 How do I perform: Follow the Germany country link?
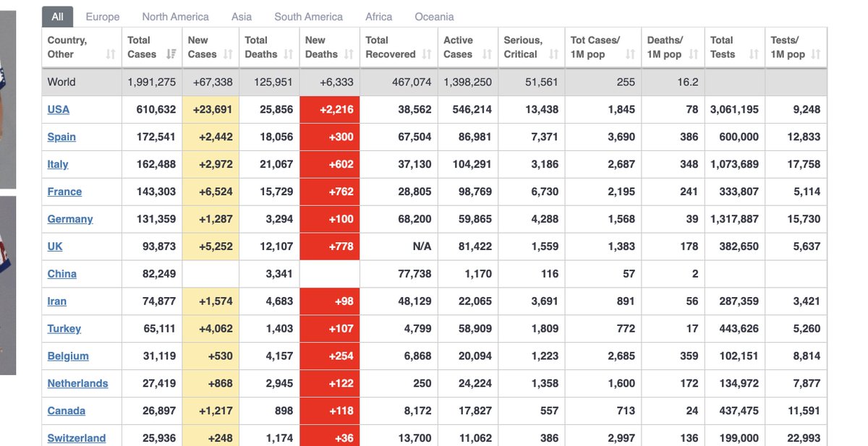[x=70, y=220]
